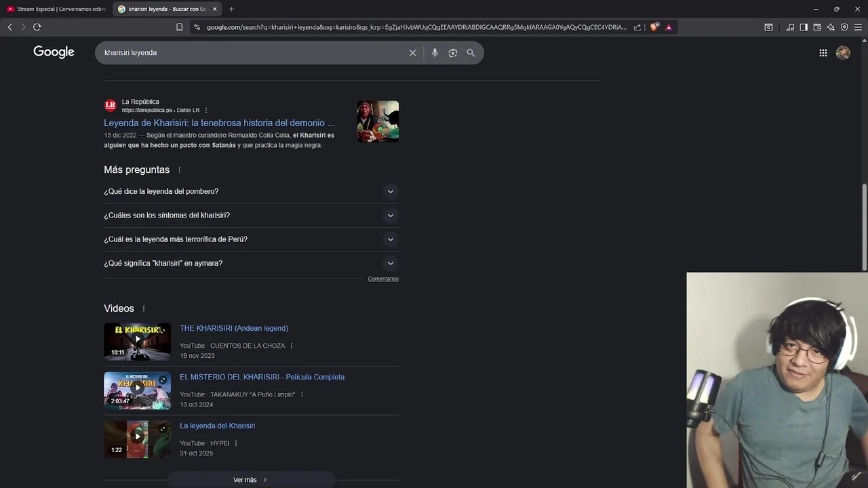868x488 pixels.
Task: Open the music playlist toolbar icon
Action: [790, 27]
